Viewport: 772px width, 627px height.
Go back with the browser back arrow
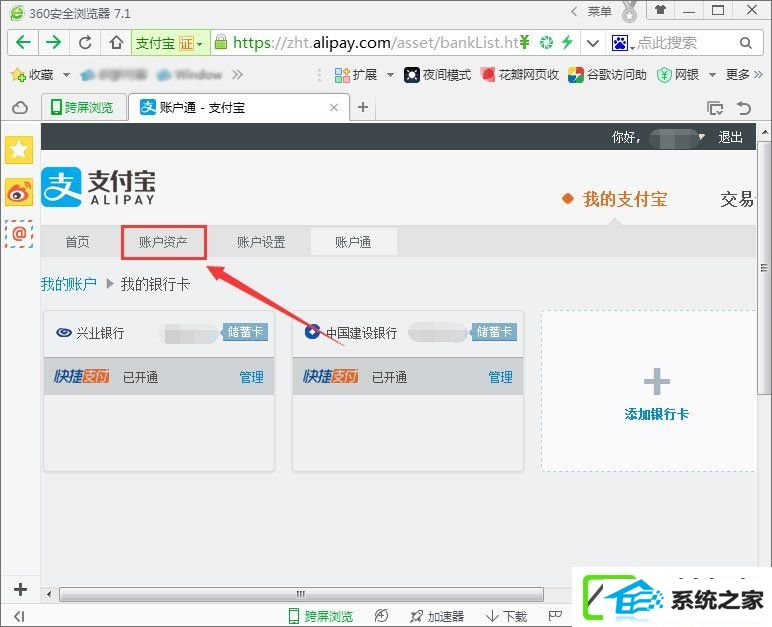click(23, 43)
